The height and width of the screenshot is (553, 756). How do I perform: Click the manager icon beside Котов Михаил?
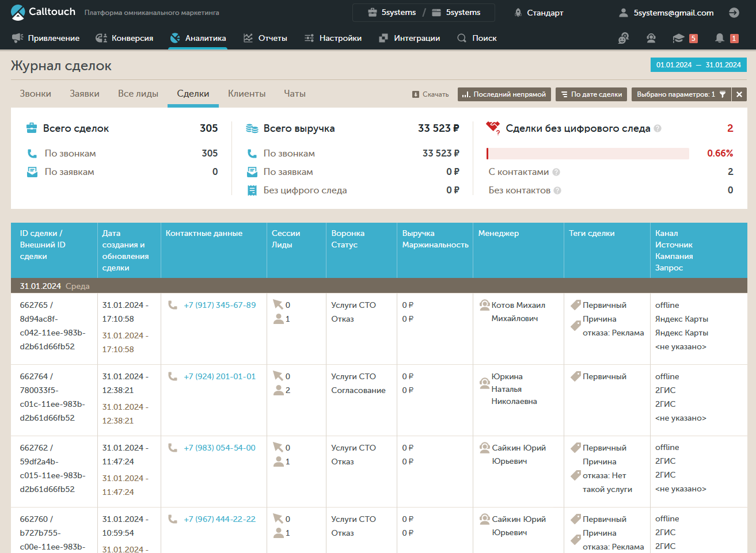click(485, 305)
